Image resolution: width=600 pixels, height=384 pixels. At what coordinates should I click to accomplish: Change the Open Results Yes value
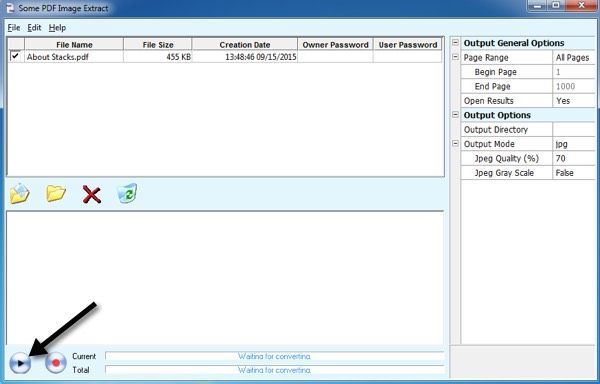[x=574, y=101]
